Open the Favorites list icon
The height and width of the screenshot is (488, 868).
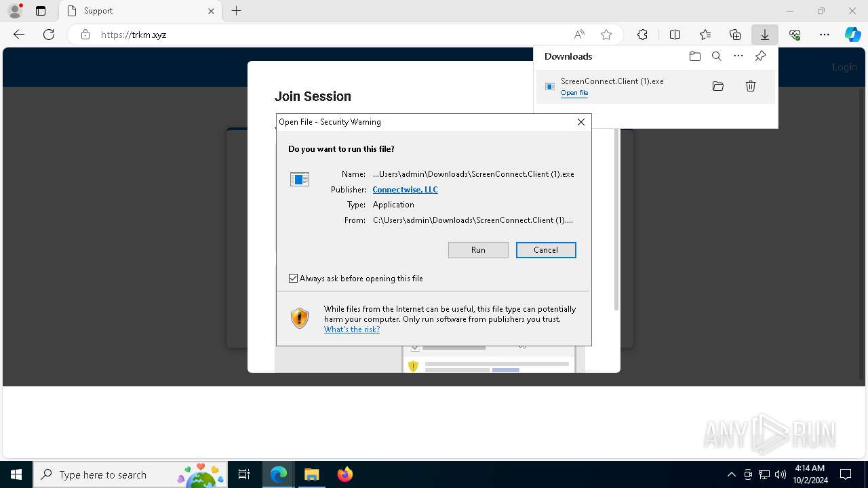pos(705,35)
